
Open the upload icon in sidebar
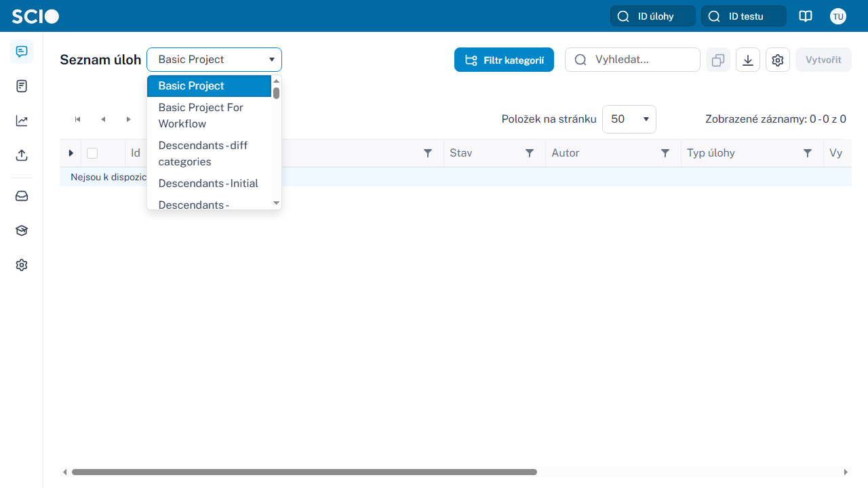click(x=22, y=155)
